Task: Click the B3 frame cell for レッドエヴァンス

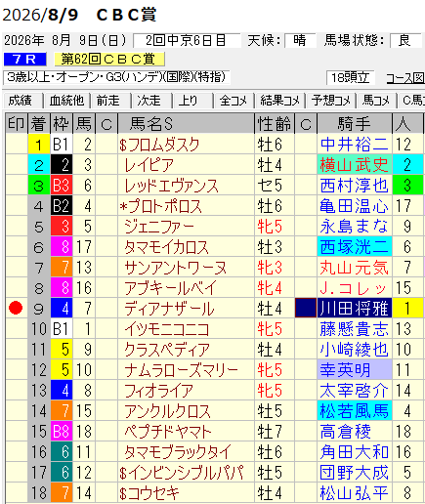Action: [x=62, y=186]
